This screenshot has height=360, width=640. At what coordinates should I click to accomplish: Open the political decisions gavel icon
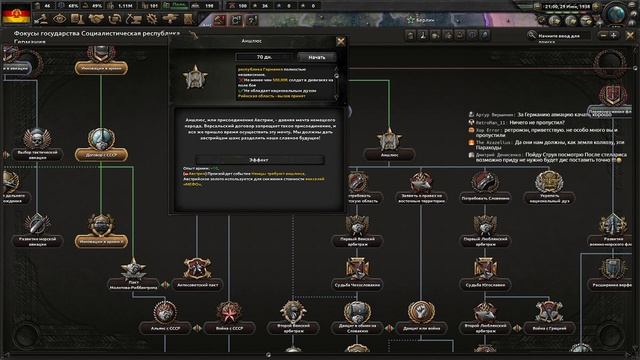click(x=41, y=19)
